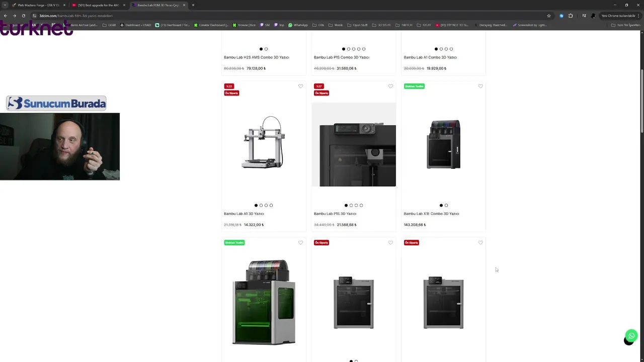Select last variant dot above Bambu Lab A1 Combo
This screenshot has height=362, width=644.
pyautogui.click(x=451, y=49)
